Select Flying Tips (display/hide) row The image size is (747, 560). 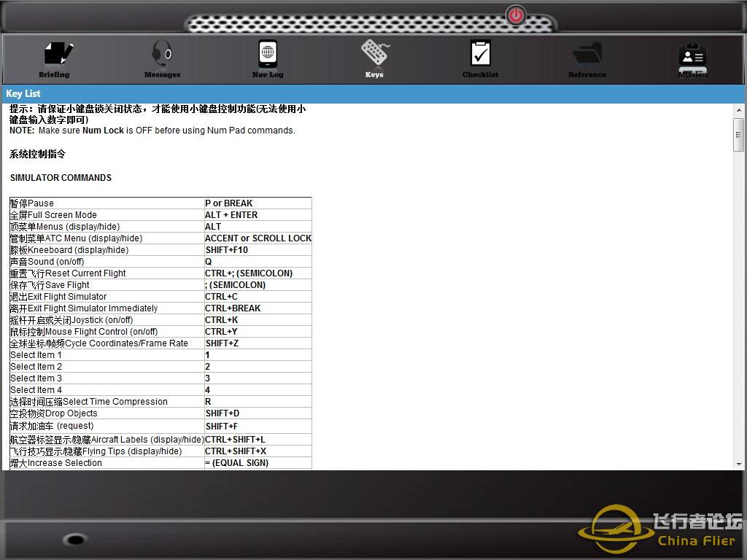[x=160, y=451]
